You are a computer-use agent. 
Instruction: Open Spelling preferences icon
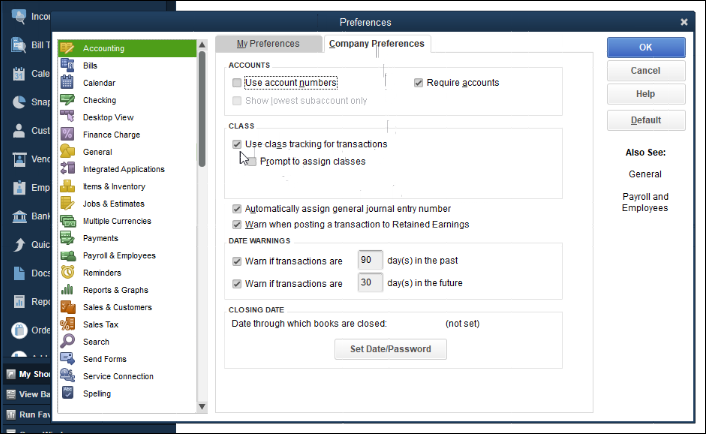68,393
